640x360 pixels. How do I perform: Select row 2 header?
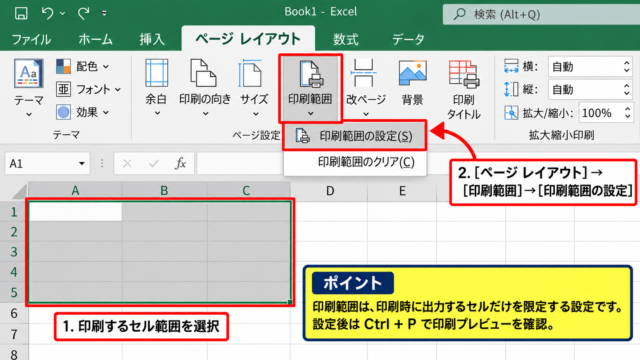click(x=14, y=232)
